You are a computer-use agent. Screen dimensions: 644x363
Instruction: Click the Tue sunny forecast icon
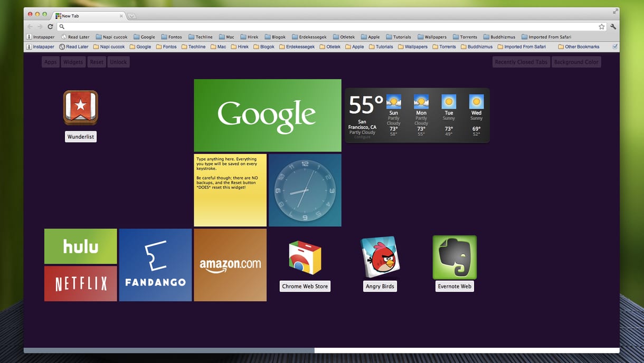click(449, 101)
